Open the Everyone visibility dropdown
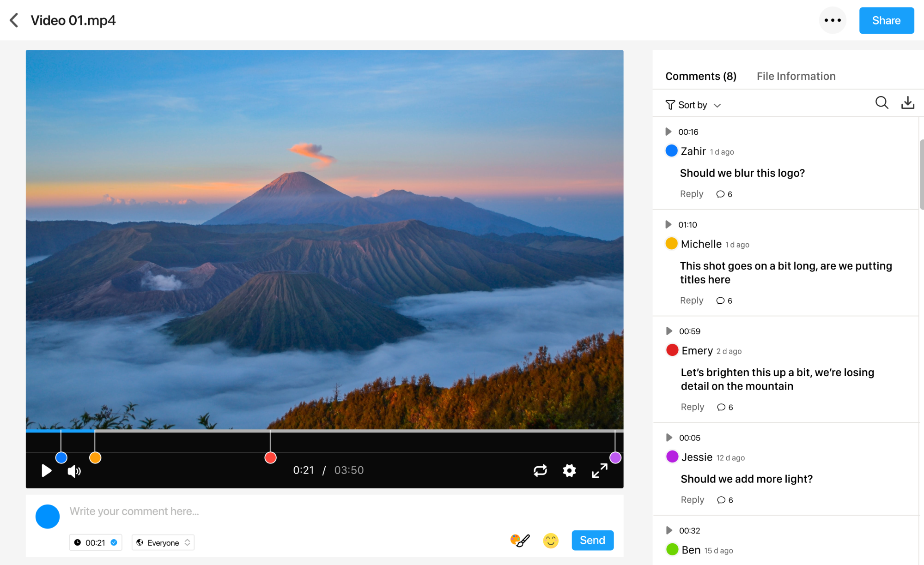Screen dimensions: 924x565 coord(163,543)
